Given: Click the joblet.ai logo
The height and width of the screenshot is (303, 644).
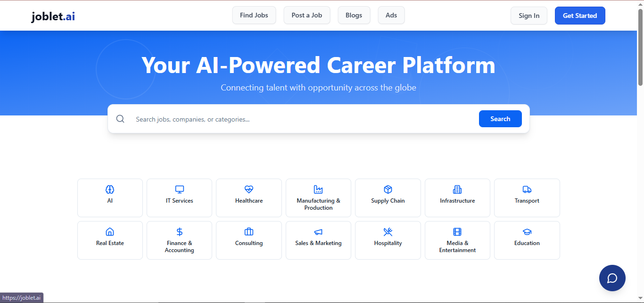Looking at the screenshot, I should point(53,16).
